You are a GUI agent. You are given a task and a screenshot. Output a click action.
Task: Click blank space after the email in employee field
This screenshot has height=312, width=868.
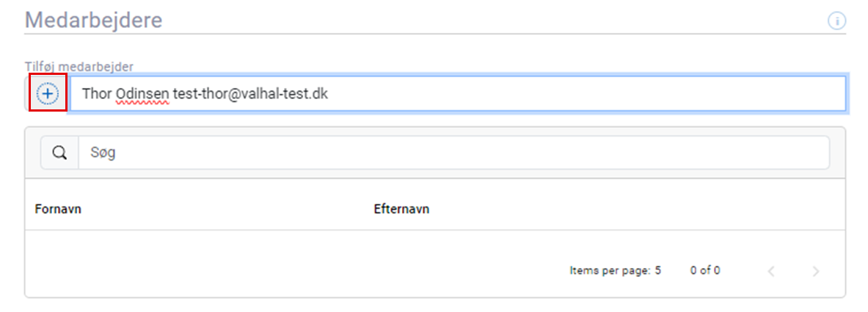point(587,94)
